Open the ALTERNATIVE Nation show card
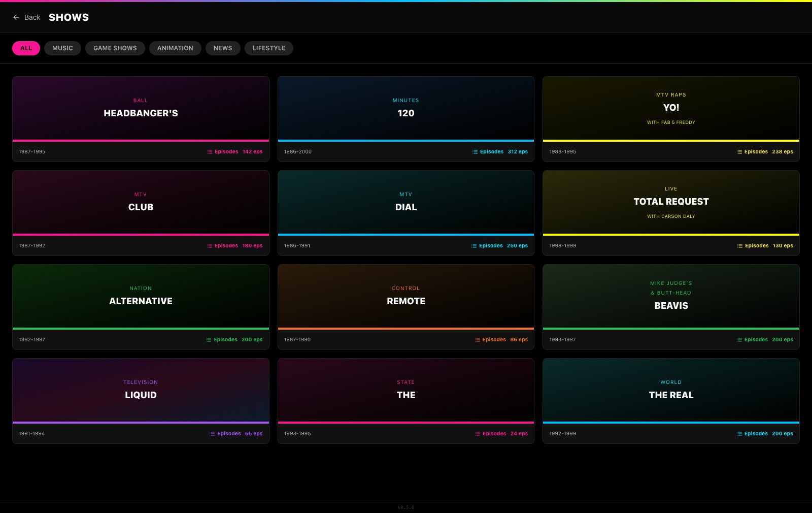The image size is (812, 513). coord(141,307)
